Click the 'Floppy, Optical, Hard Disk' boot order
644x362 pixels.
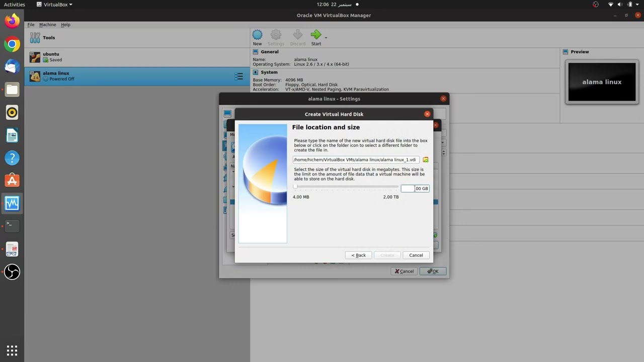pyautogui.click(x=311, y=85)
